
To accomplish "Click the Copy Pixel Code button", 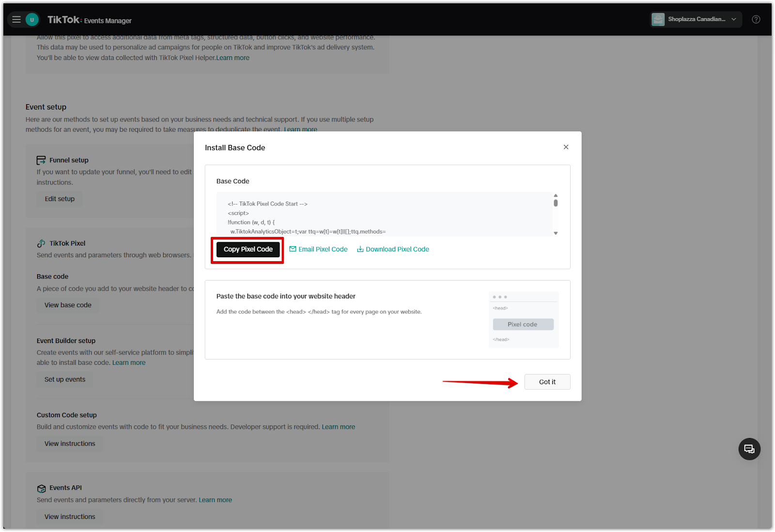I will [248, 249].
